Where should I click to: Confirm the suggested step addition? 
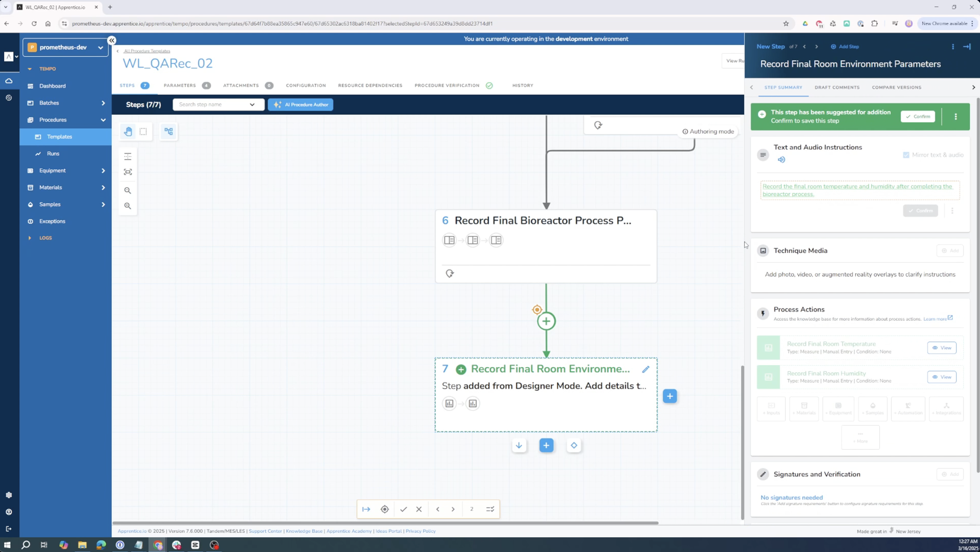click(918, 117)
